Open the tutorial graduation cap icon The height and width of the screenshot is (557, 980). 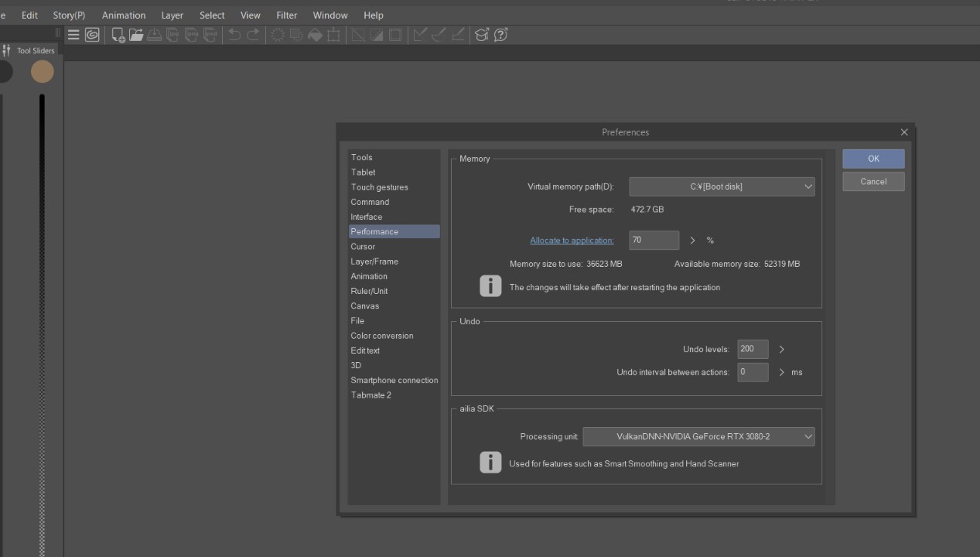(482, 35)
